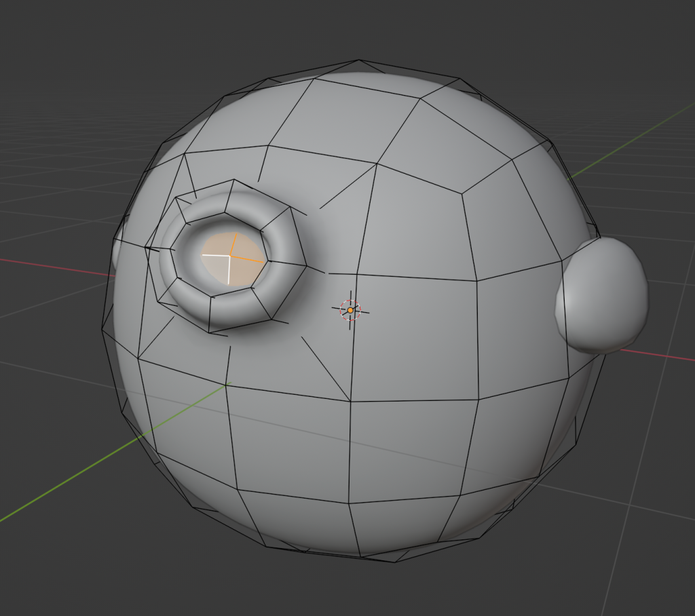Select the orange edge pointing right in the eye
This screenshot has width=695, height=616.
(x=247, y=259)
